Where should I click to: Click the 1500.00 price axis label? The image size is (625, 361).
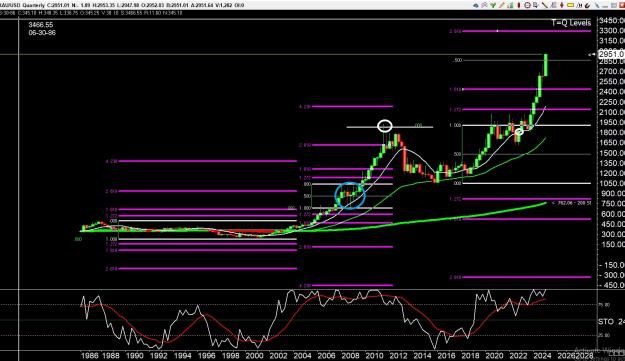click(612, 153)
